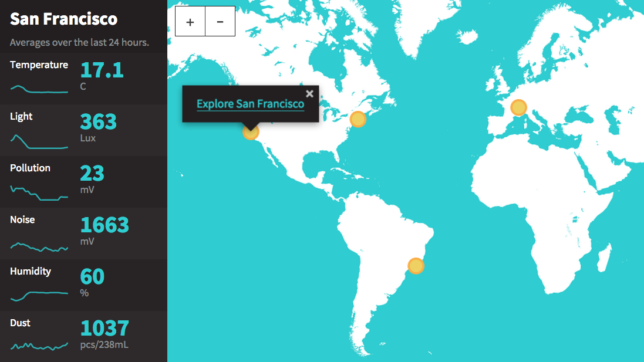
Task: Click the Dust sparkline chart
Action: point(39,346)
